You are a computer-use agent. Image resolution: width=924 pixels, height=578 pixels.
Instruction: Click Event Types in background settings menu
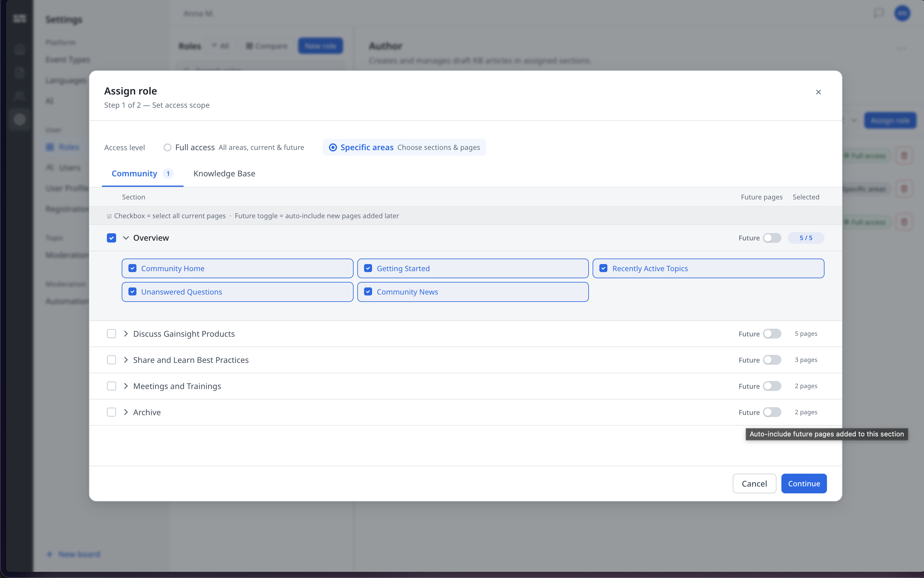coord(68,60)
